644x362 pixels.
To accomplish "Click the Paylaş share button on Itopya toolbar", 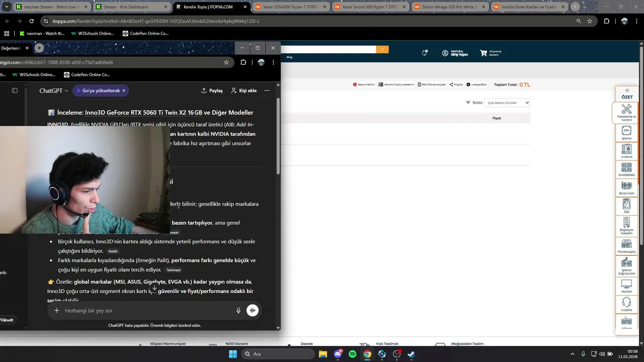I will point(456,84).
